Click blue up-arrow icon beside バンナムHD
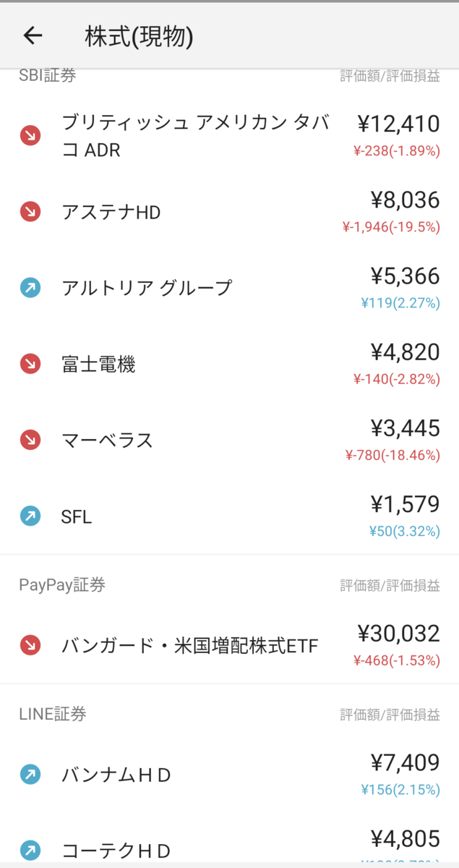 coord(30,775)
